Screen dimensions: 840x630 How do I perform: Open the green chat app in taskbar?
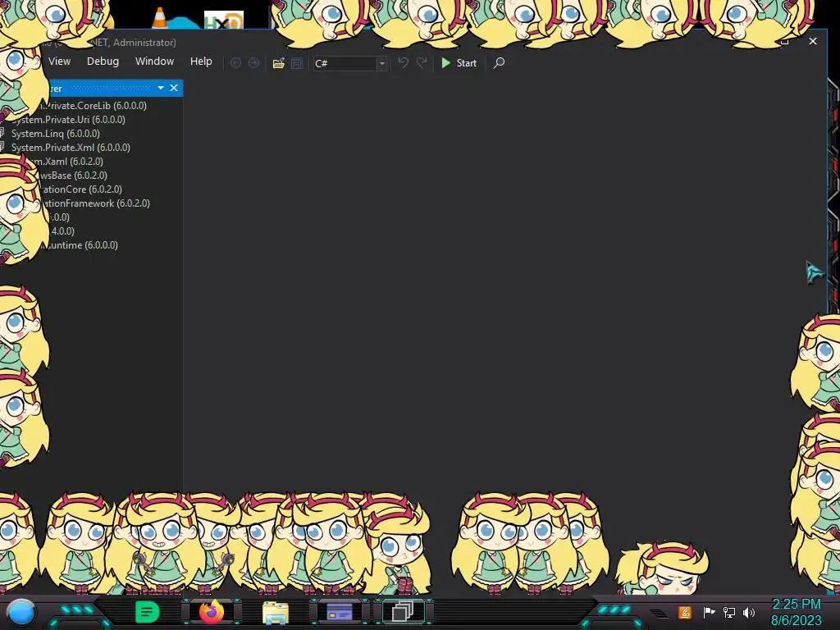click(148, 612)
